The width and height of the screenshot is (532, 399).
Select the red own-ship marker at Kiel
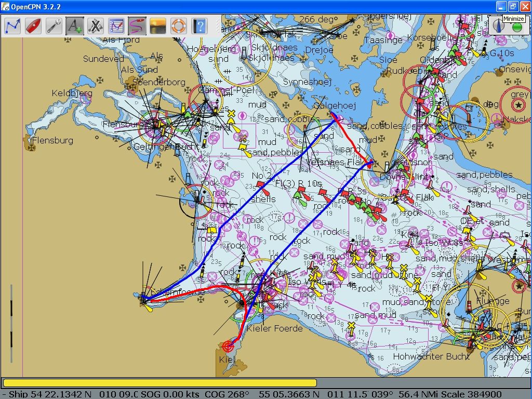228,347
